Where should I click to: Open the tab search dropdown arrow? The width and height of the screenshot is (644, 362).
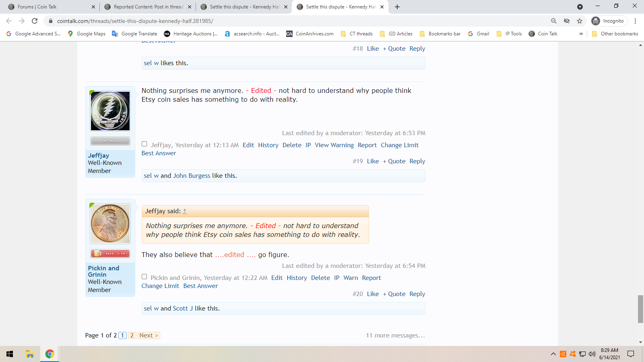pos(580,7)
